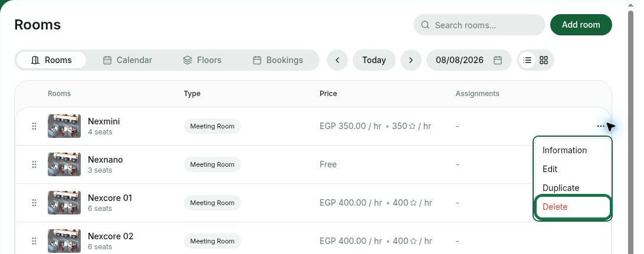This screenshot has height=254, width=644.
Task: Click the Add room button
Action: [581, 25]
